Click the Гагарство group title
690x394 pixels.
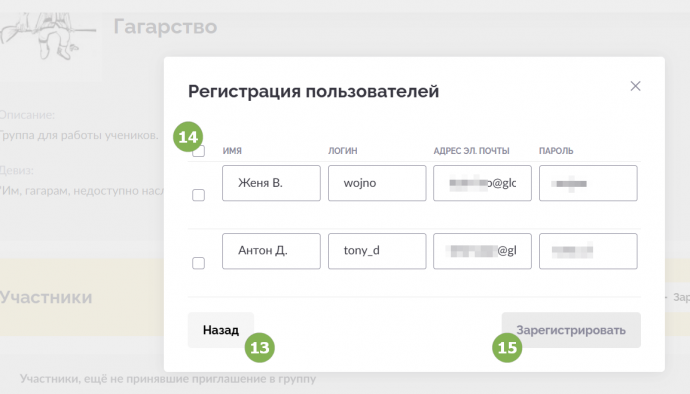[x=165, y=26]
